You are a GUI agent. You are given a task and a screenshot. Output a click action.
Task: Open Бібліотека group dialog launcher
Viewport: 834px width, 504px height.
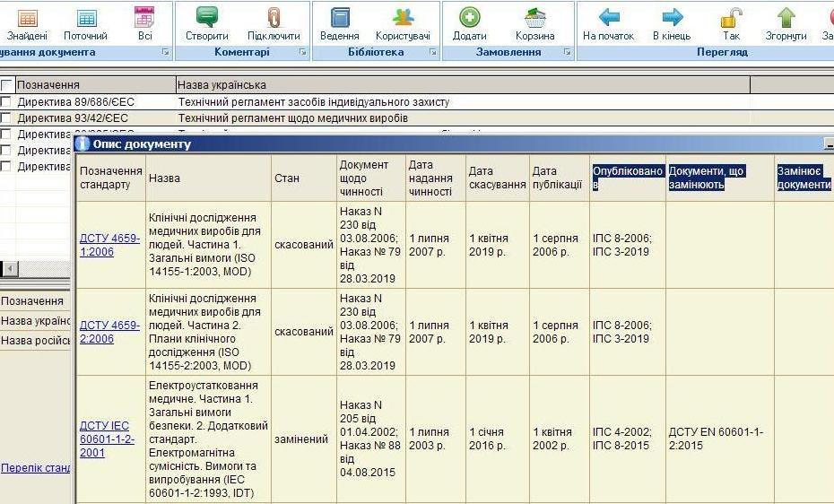(x=433, y=52)
